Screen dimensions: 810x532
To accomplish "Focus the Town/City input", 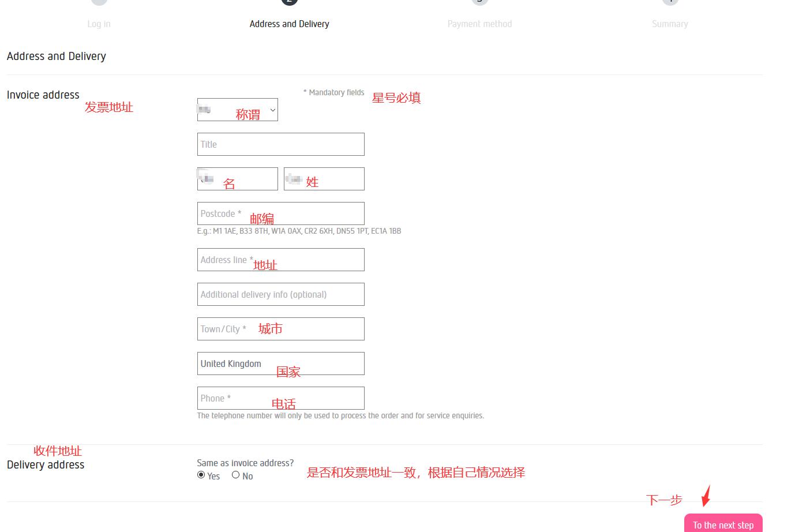I will point(280,329).
